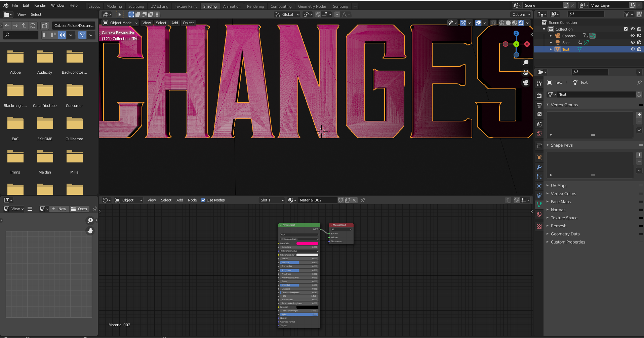Screen dimensions: 644x338
Task: Adjust the Roughness slider on Principled BSDF
Action: click(x=299, y=270)
